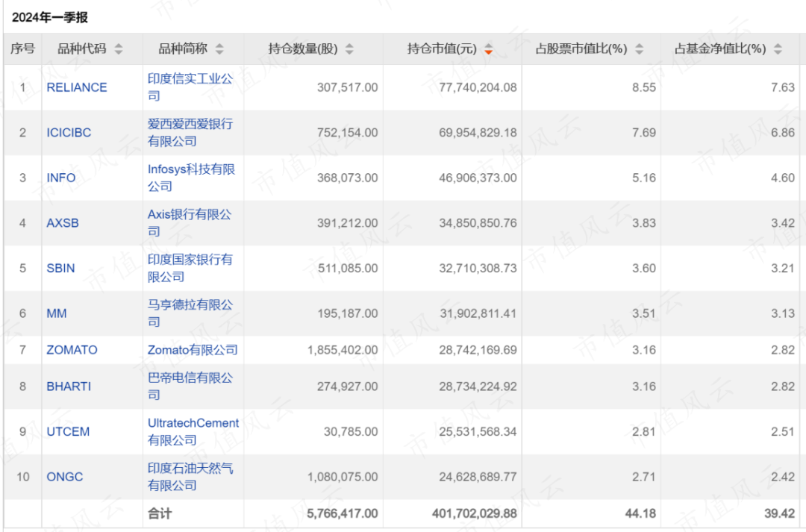Toggle 持仓市值(元) sort arrow
Viewport: 806px width, 532px height.
pyautogui.click(x=488, y=48)
